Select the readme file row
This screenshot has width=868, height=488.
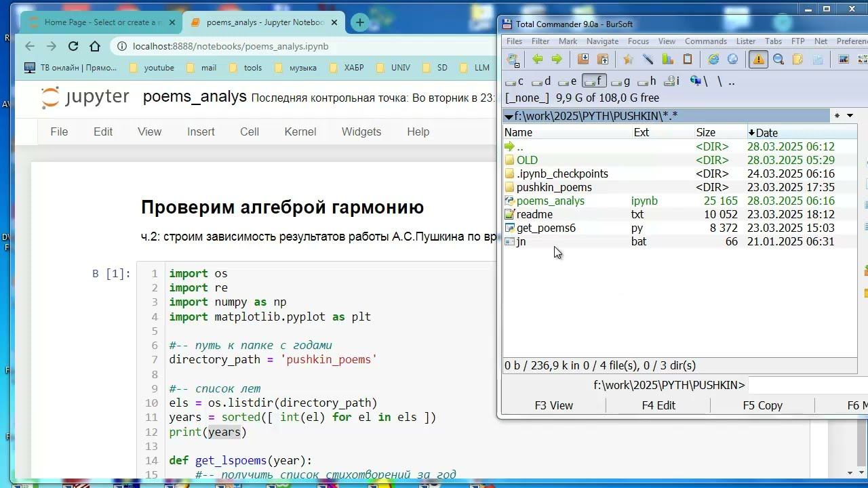(x=680, y=214)
